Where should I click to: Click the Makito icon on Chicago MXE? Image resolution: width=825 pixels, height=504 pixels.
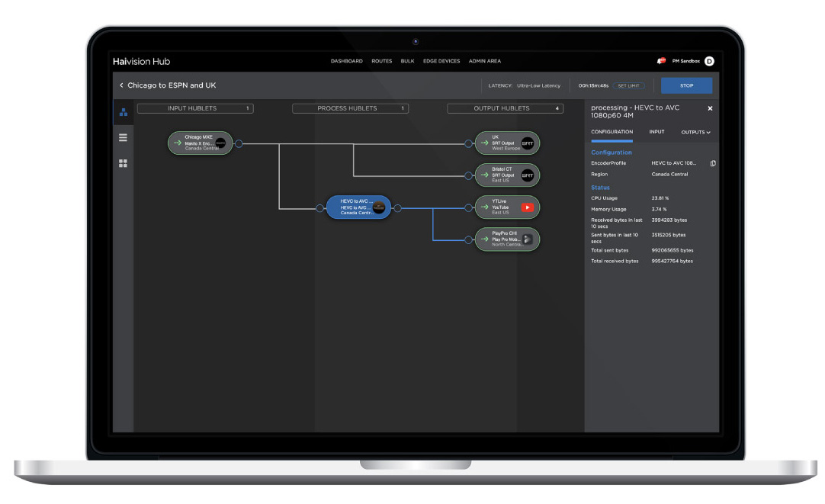220,143
